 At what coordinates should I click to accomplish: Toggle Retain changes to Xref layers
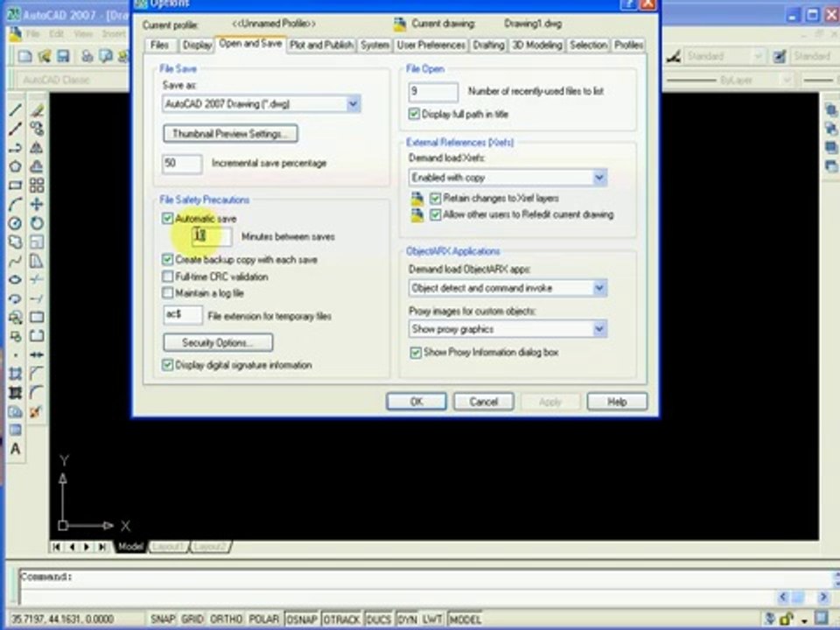pos(436,199)
